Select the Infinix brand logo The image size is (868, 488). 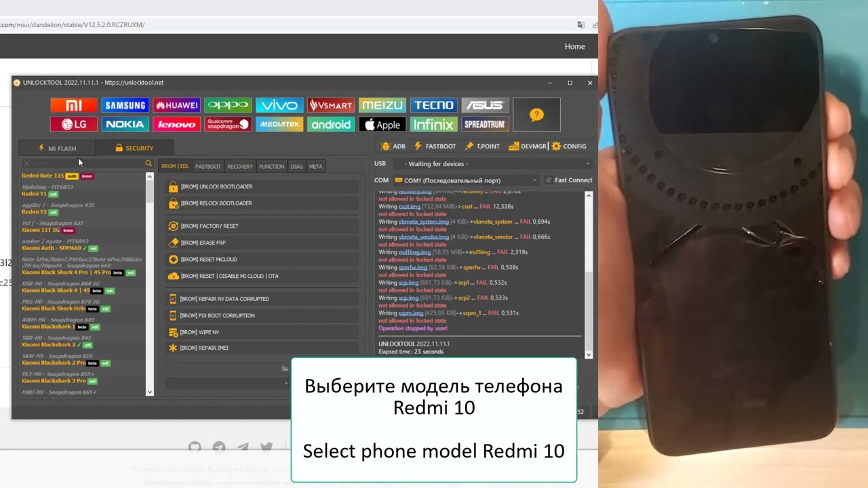coord(433,124)
